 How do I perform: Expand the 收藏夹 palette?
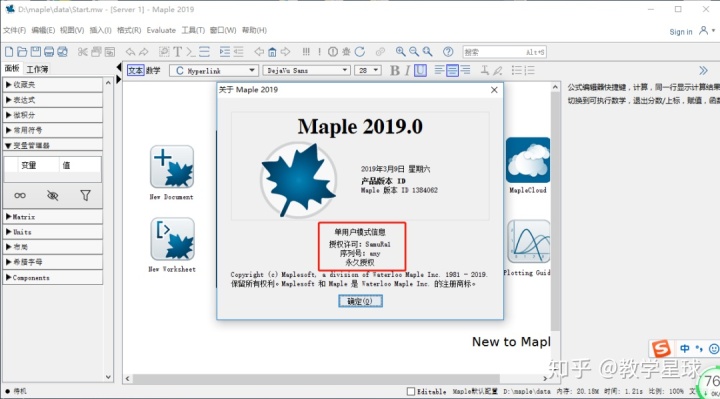coord(53,84)
